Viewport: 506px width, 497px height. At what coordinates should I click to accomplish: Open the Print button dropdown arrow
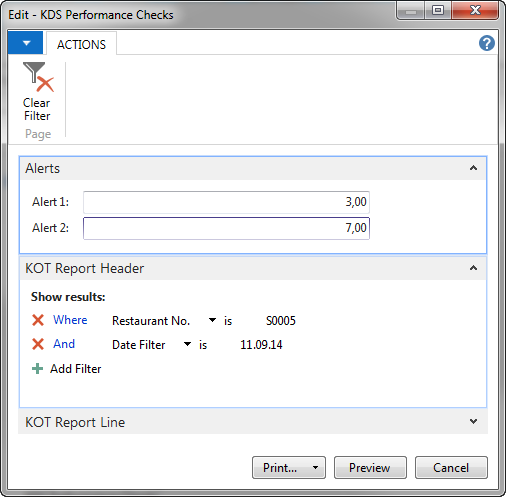(315, 468)
